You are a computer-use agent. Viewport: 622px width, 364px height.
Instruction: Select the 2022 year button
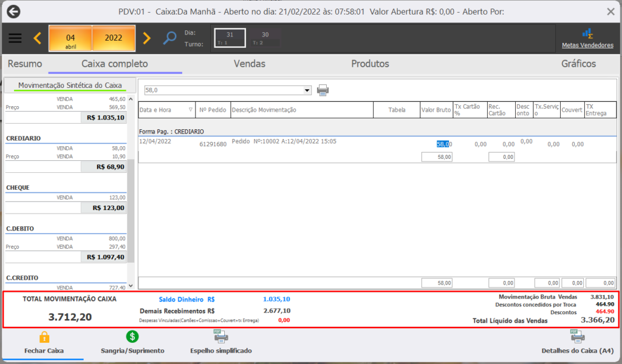(x=114, y=38)
